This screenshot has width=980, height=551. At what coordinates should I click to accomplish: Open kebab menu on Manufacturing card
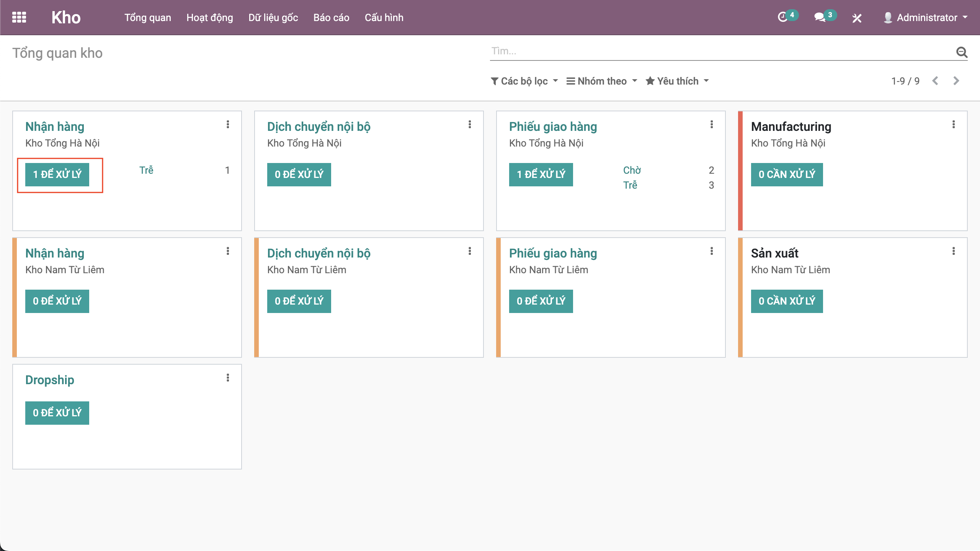click(954, 124)
